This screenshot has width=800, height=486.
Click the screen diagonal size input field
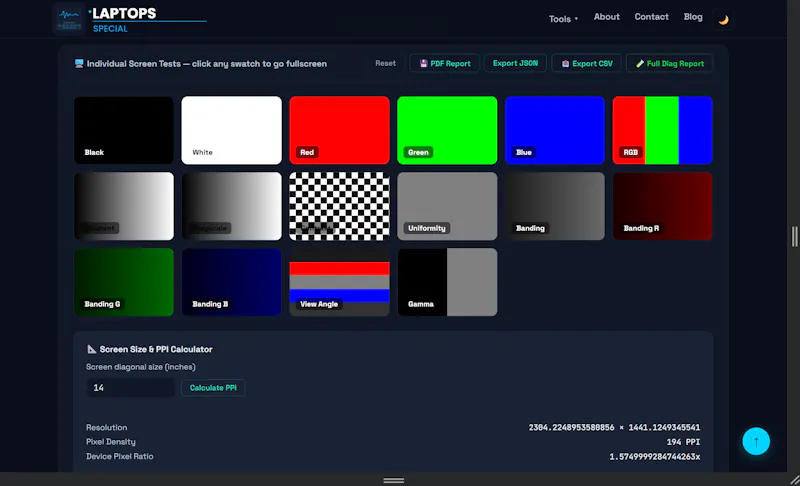[x=131, y=388]
